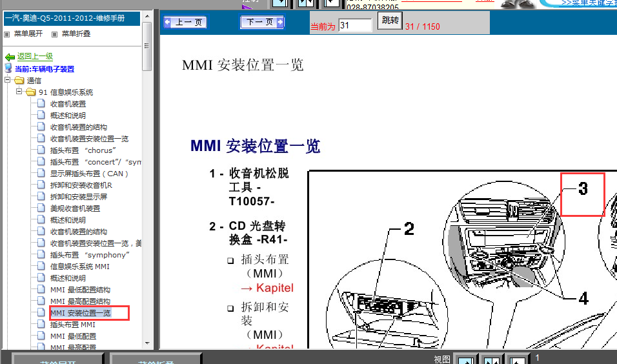This screenshot has width=617, height=364.
Task: Click sidebar scrollbar up arrow
Action: (x=147, y=16)
